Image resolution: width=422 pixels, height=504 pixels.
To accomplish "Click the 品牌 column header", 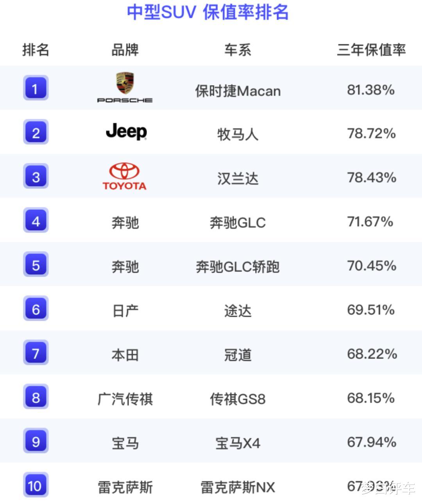I will [125, 50].
